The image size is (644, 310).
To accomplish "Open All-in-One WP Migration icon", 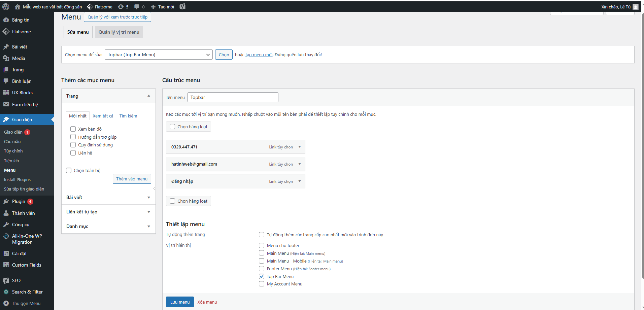I will point(6,236).
